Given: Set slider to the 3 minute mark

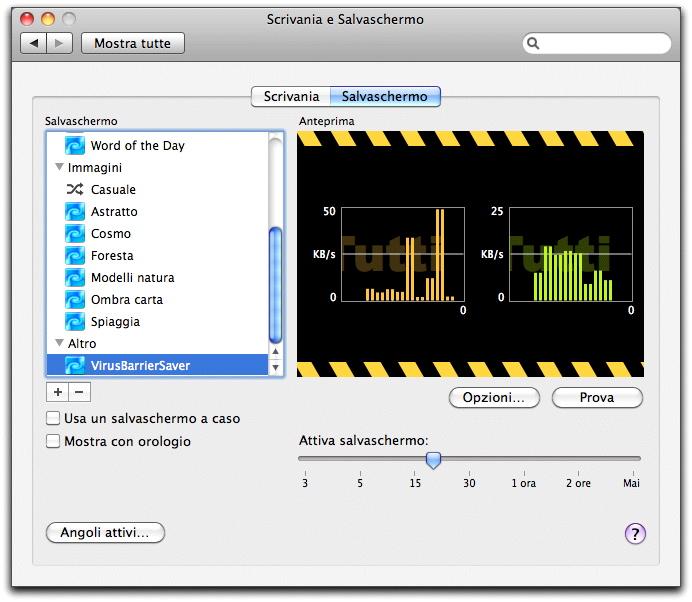Looking at the screenshot, I should [305, 473].
